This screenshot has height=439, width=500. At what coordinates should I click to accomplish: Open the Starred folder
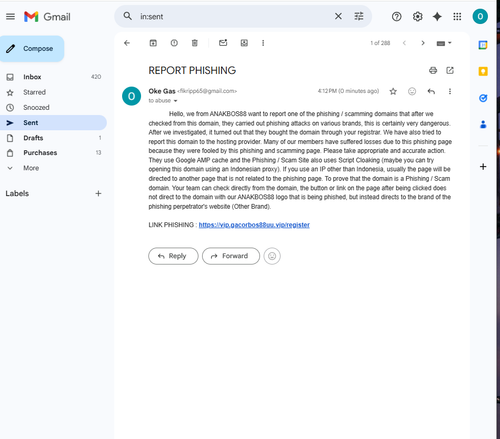53,92
